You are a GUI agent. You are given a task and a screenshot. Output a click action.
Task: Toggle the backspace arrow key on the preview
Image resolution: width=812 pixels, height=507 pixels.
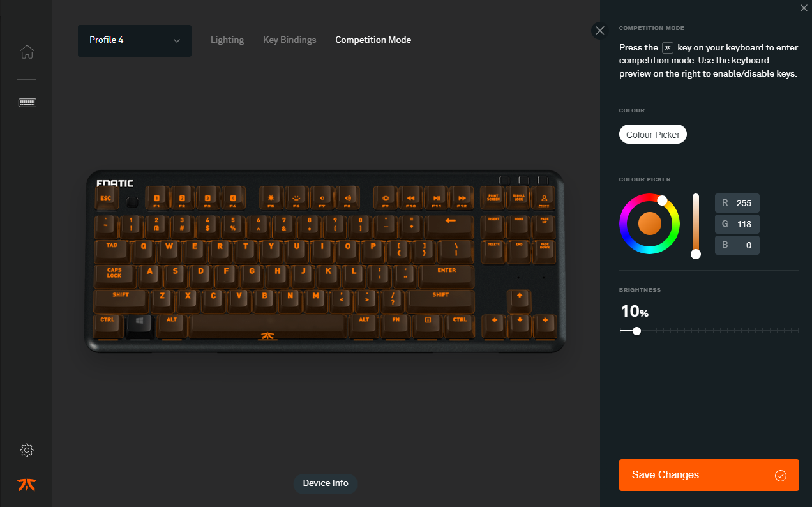point(450,223)
